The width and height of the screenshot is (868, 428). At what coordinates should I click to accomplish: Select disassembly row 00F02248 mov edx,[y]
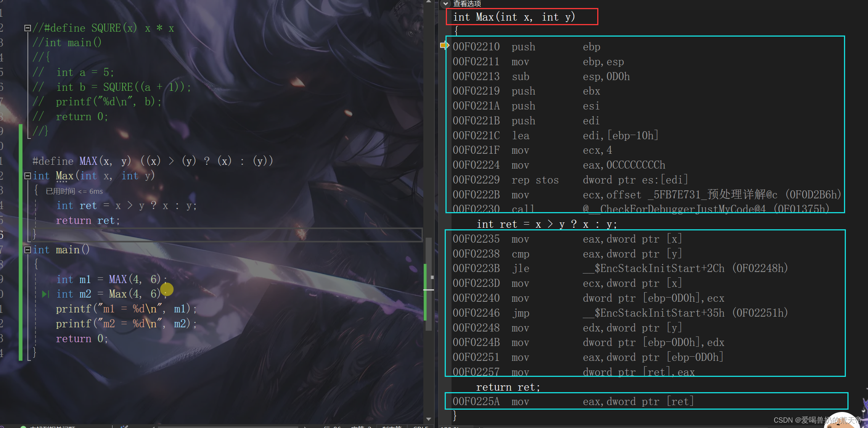(x=567, y=328)
